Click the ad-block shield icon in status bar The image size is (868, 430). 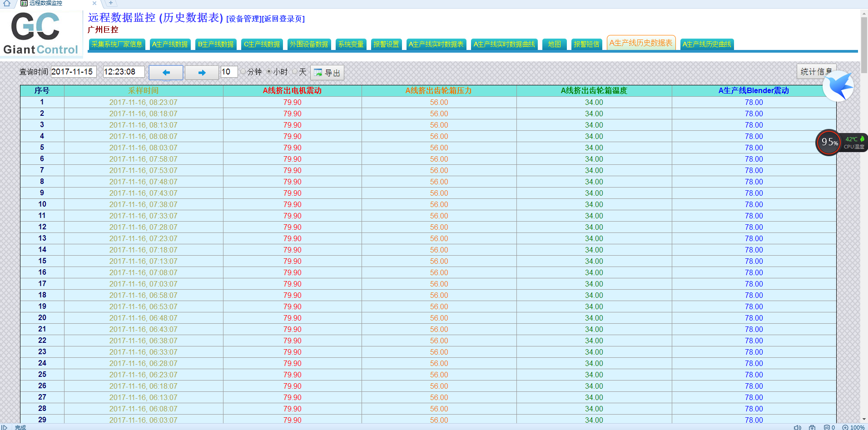pyautogui.click(x=827, y=427)
